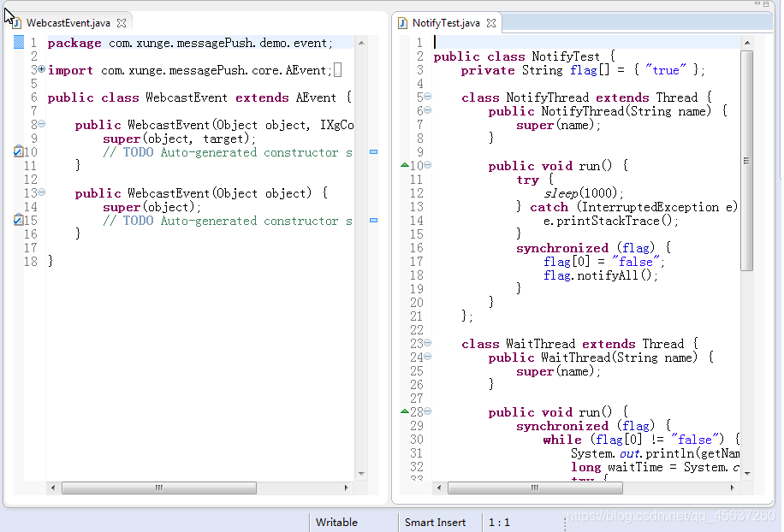Click right editor vertical scrollbar thumb
The width and height of the screenshot is (784, 532).
(x=747, y=160)
